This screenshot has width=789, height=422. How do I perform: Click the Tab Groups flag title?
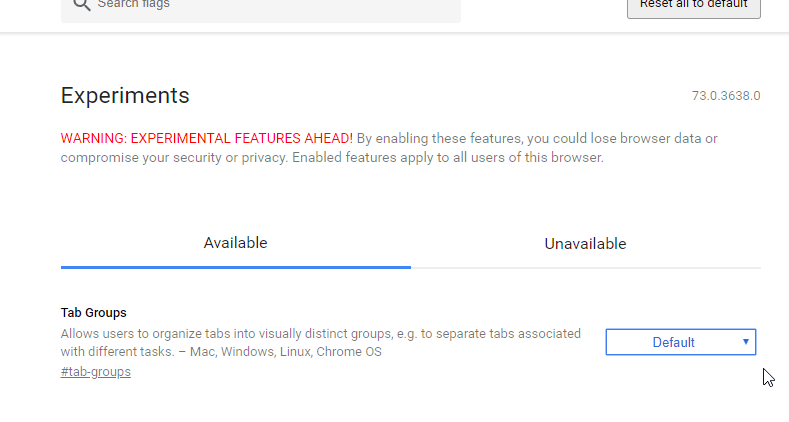pos(94,312)
